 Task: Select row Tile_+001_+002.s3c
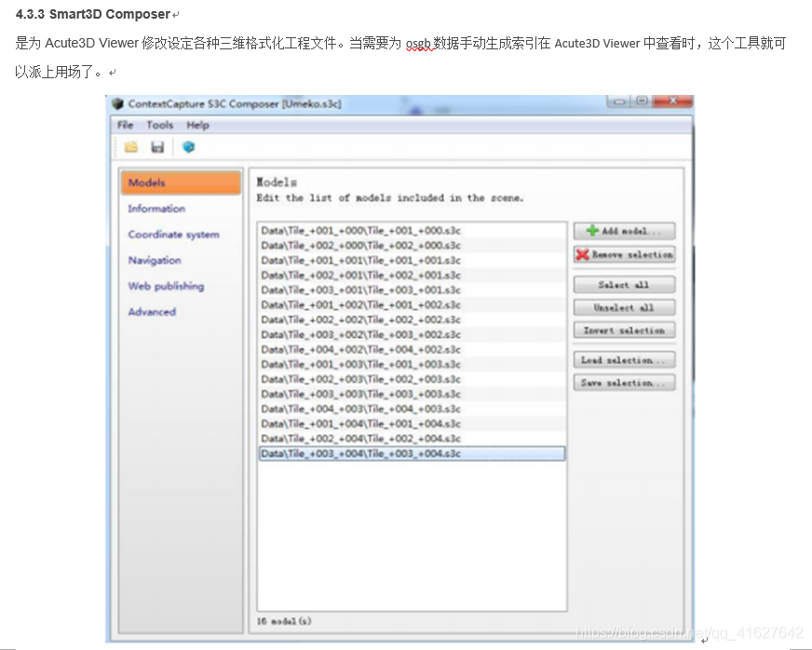(412, 305)
